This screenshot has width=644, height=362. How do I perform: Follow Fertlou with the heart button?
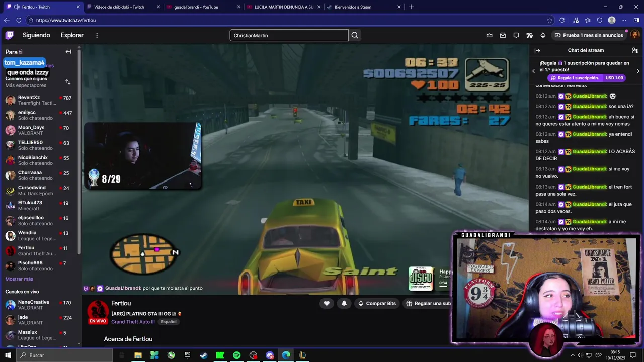pyautogui.click(x=327, y=303)
